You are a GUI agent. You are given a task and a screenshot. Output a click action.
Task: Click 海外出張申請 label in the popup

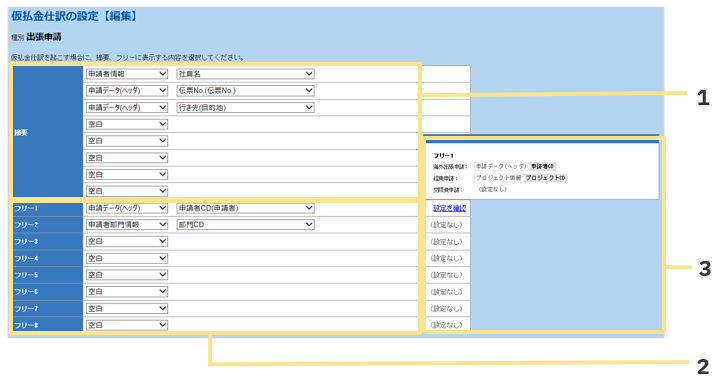[450, 166]
